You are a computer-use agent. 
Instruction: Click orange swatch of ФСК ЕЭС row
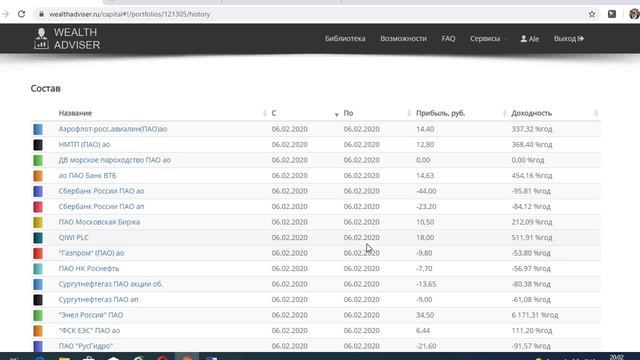[x=38, y=331]
